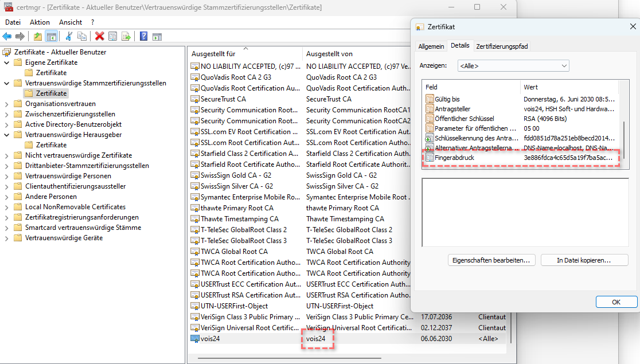Select the vois24 certificate in the list
Screen dimensions: 640x364
point(210,339)
